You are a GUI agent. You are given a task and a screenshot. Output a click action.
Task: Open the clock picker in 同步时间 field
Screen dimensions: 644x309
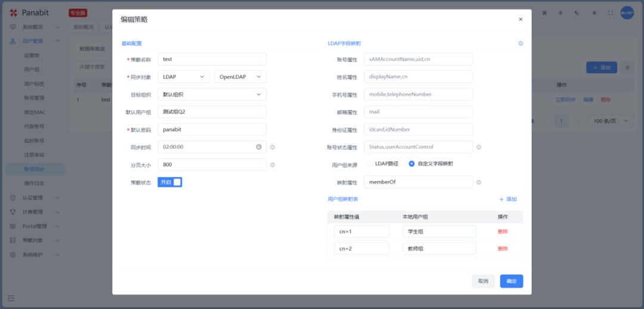click(x=259, y=146)
